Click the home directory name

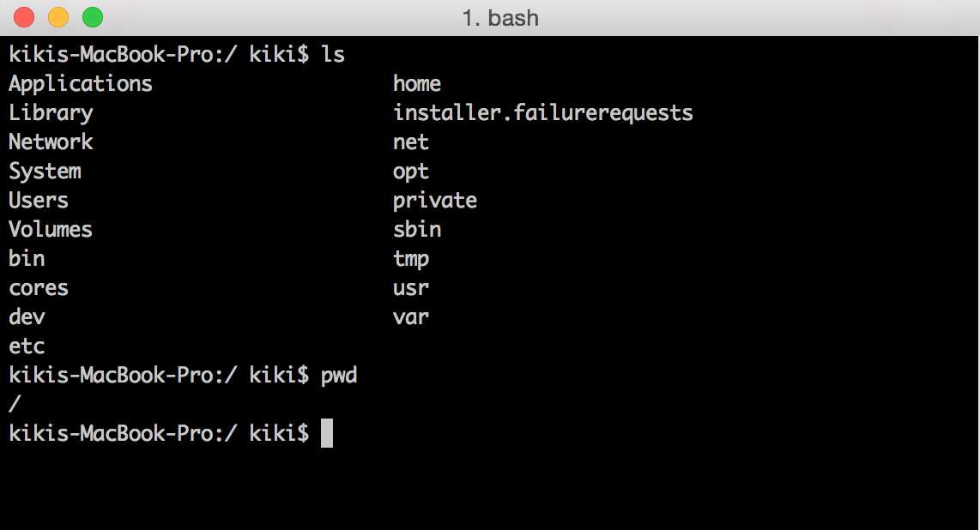[417, 84]
